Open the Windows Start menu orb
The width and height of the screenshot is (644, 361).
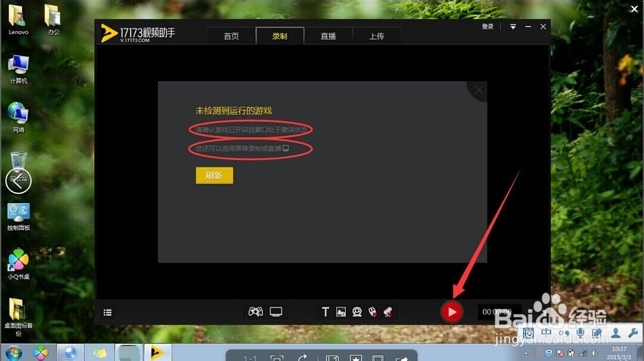point(13,353)
